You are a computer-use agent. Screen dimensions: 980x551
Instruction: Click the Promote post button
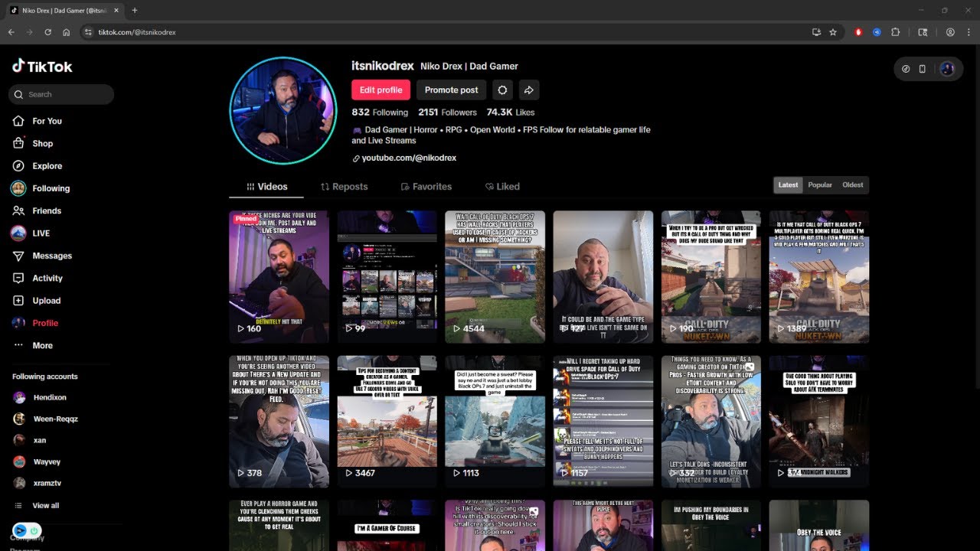451,90
